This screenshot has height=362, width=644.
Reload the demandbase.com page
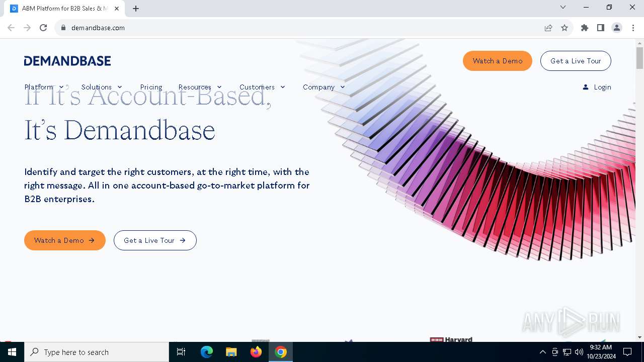43,28
